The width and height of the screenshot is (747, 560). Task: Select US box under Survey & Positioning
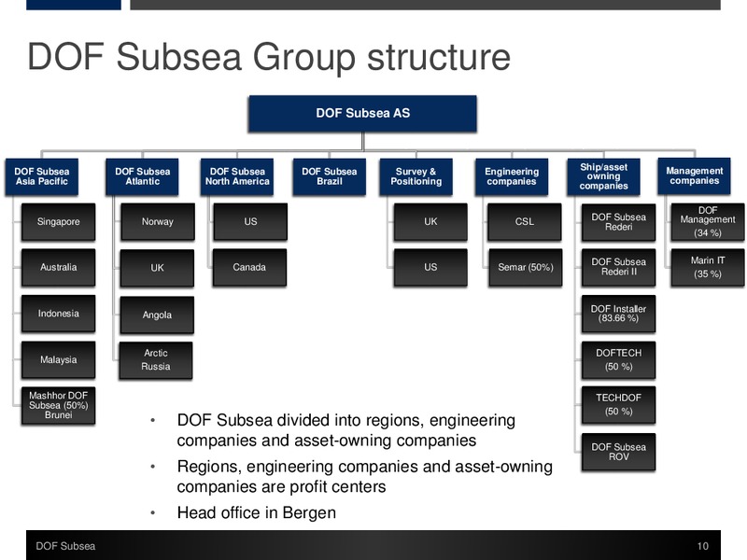pos(430,267)
